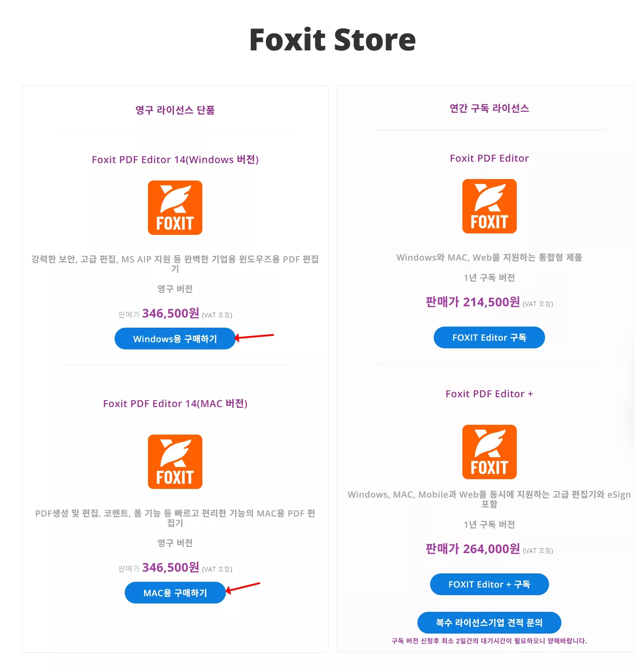Click the Foxit logo under MAC 버전 product
Viewport: 635px width, 672px height.
[x=175, y=461]
